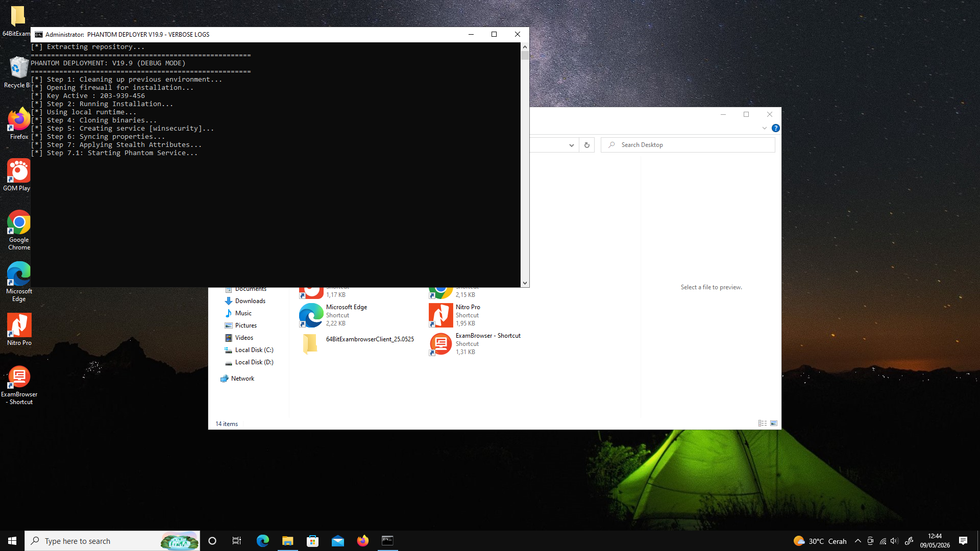Expand the File Explorer ribbon chevron
Screen dimensions: 980x551
click(765, 128)
